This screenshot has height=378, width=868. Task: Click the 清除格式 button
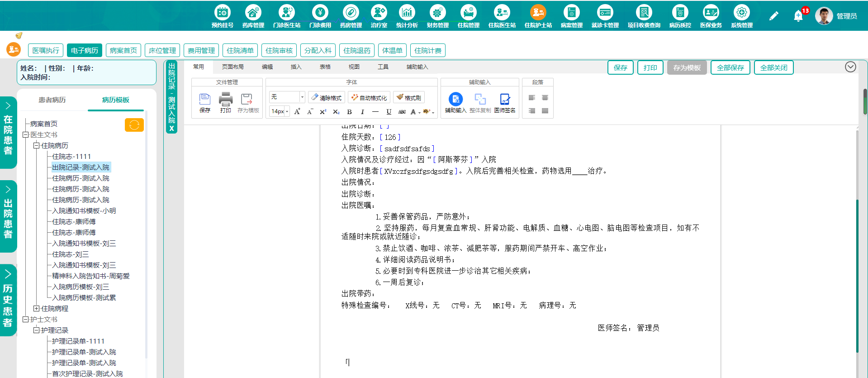(x=327, y=97)
